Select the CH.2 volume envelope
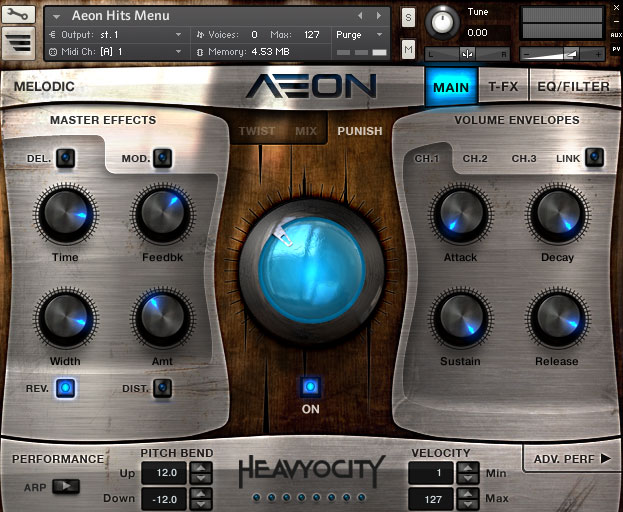This screenshot has height=512, width=623. tap(475, 158)
